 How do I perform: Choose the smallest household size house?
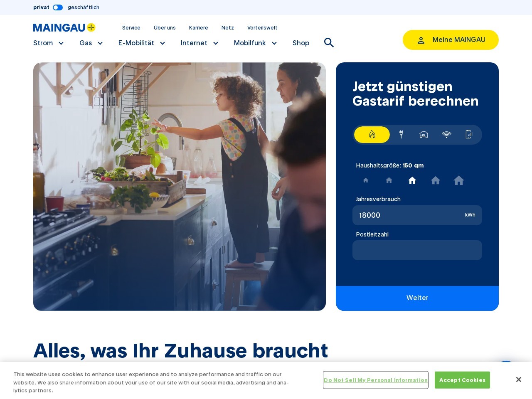coord(366,180)
